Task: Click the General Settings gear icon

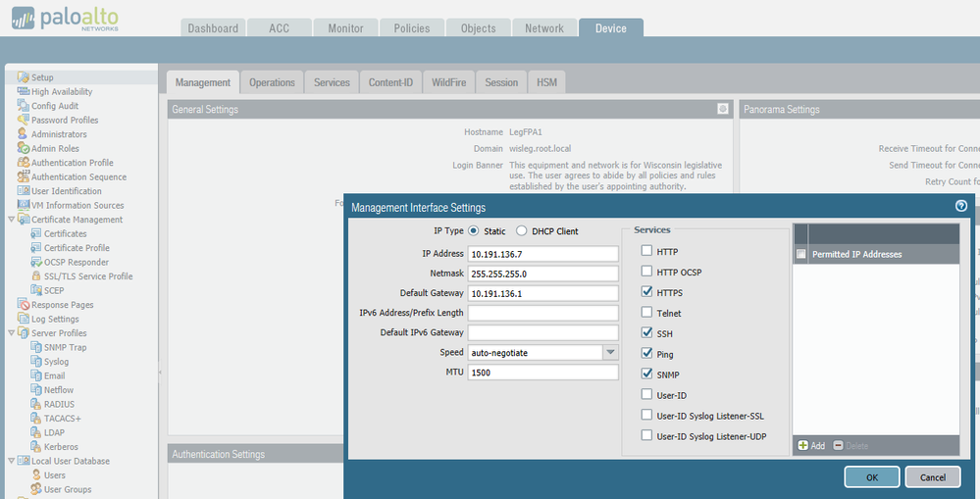Action: pyautogui.click(x=723, y=109)
